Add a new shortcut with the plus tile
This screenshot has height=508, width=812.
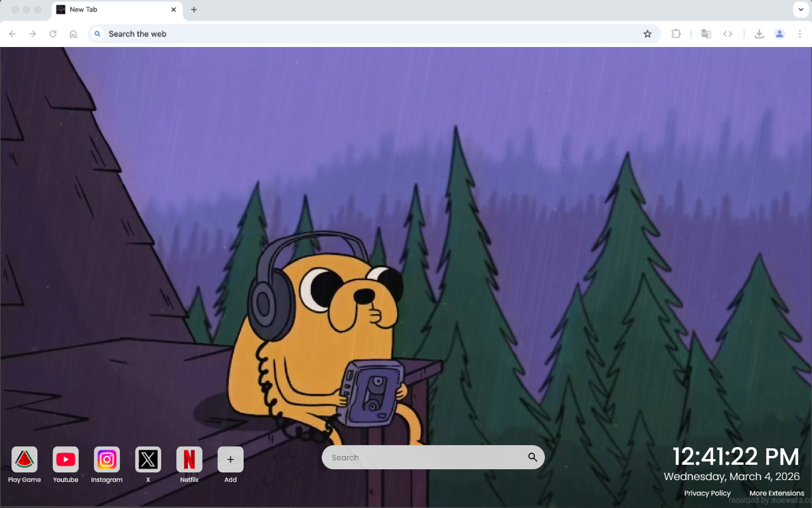click(x=230, y=459)
